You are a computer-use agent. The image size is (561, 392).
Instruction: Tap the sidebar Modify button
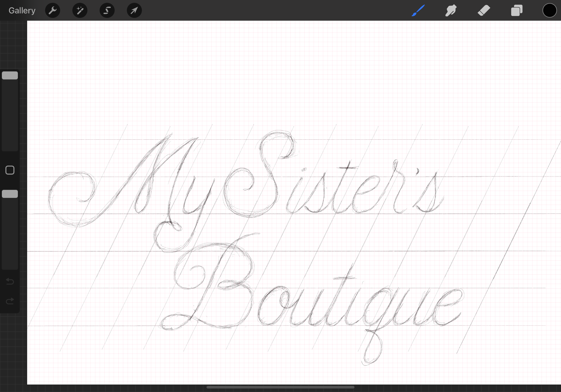(10, 170)
